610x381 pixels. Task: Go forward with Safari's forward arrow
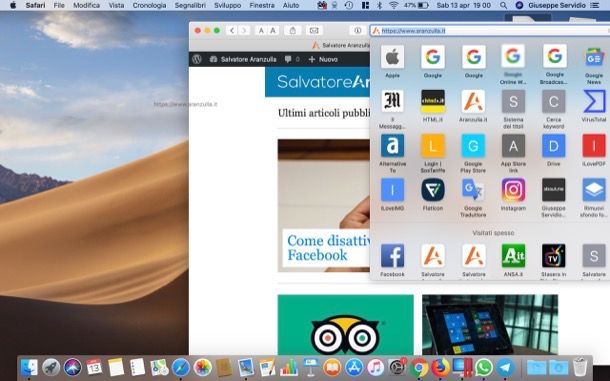244,30
